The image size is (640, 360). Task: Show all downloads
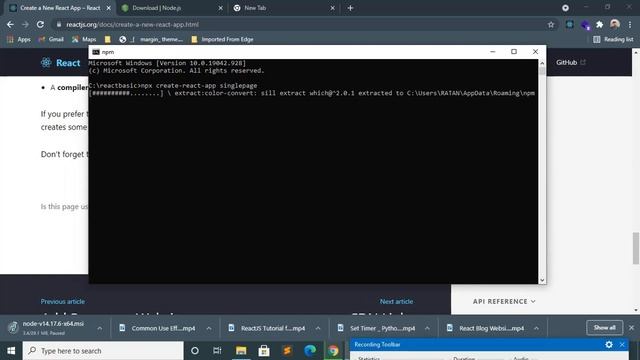tap(604, 328)
